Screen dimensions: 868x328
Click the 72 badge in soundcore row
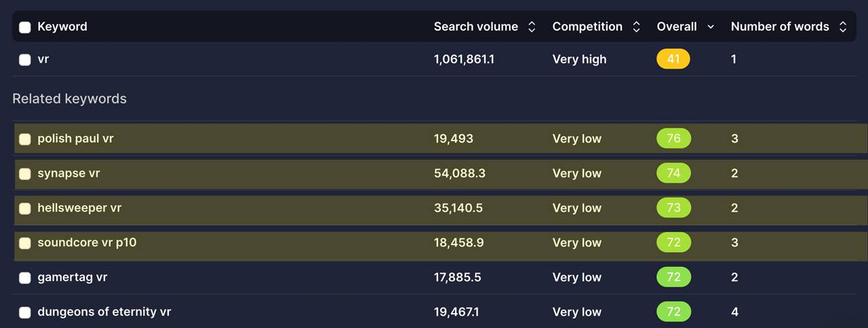pyautogui.click(x=673, y=242)
